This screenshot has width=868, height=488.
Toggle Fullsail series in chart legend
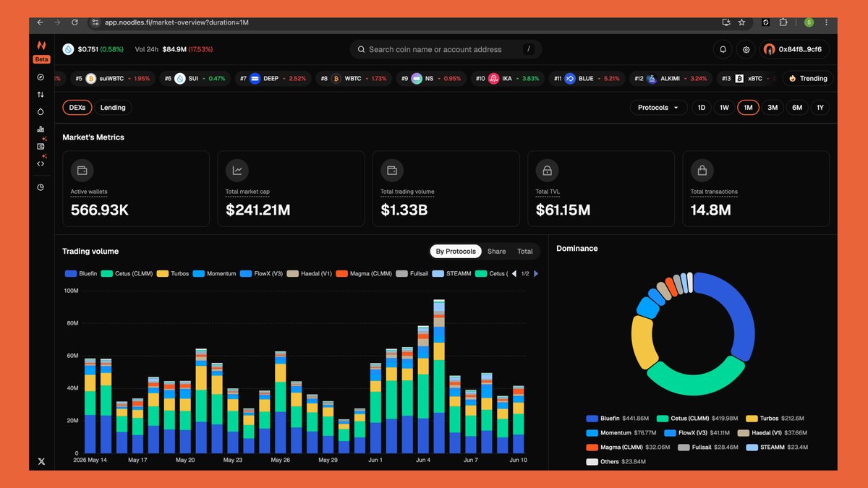tap(412, 274)
